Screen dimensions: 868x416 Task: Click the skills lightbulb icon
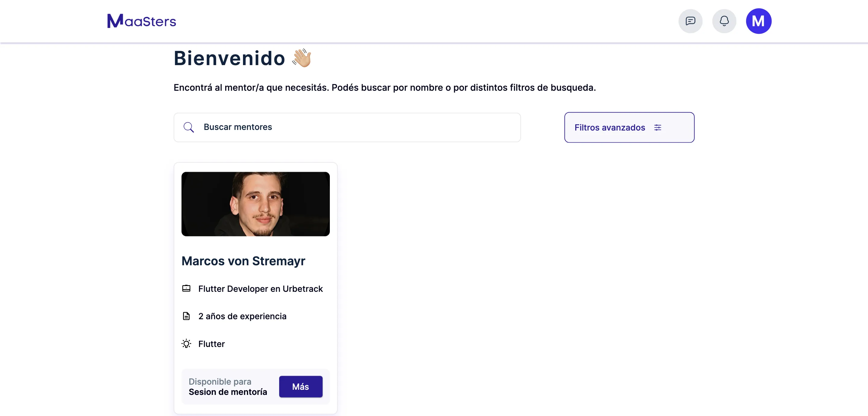click(x=186, y=344)
